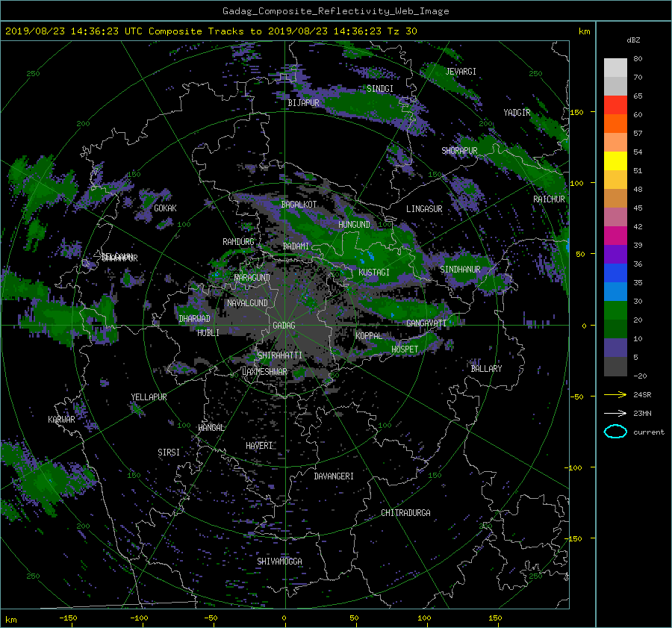Click the km unit label at top right
The width and height of the screenshot is (672, 628).
click(584, 31)
